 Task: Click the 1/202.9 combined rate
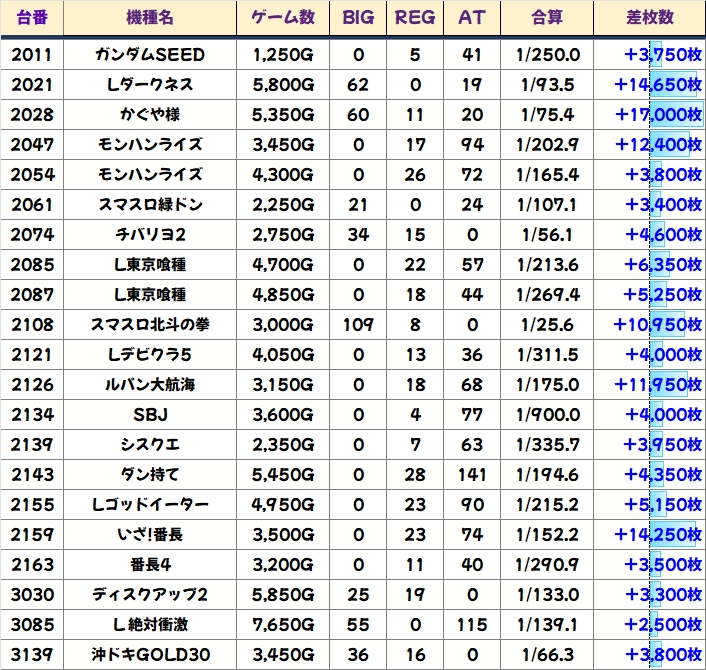click(x=547, y=145)
